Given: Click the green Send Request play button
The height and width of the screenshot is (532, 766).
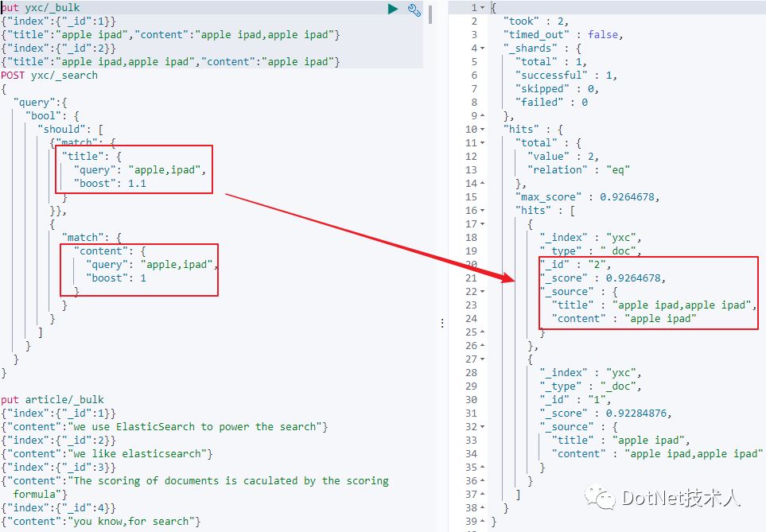Looking at the screenshot, I should 393,9.
